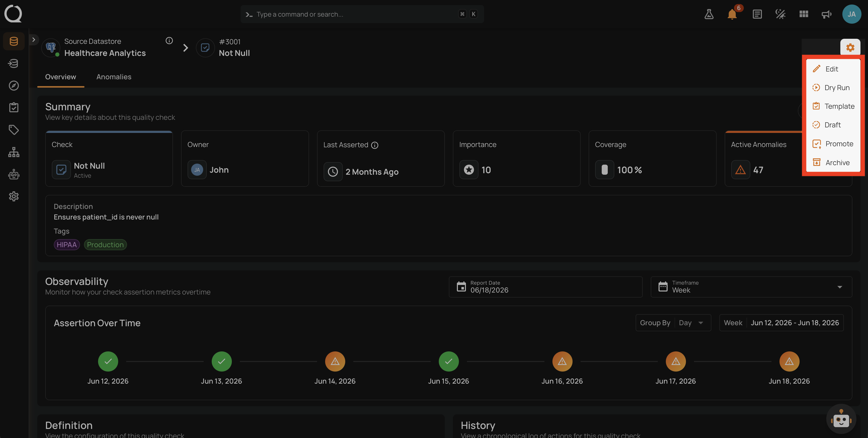868x438 pixels.
Task: Click the Coverage value 100%
Action: (x=629, y=170)
